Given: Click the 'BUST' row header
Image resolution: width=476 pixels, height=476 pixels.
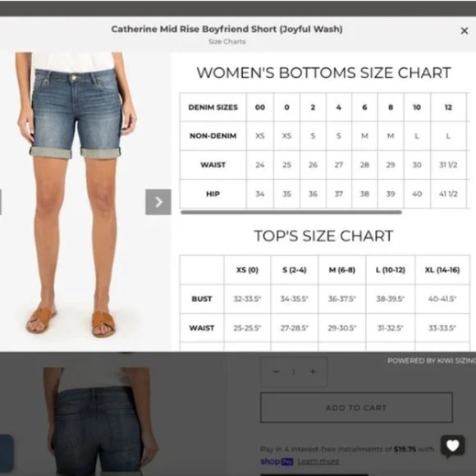Looking at the screenshot, I should 202,299.
